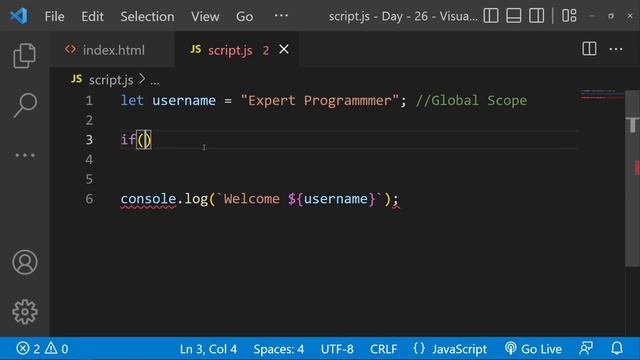
Task: Click the problem count 2 on script.js tab
Action: (266, 50)
